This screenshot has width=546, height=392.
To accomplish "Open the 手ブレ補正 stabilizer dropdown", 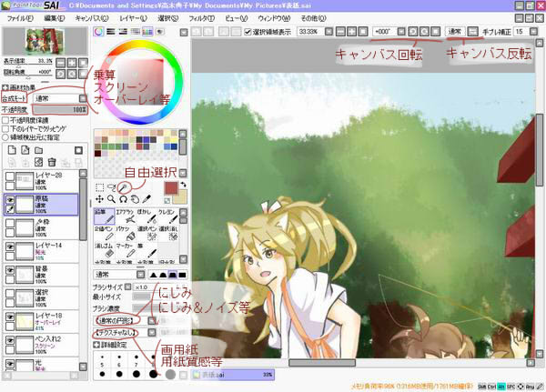I will [533, 32].
